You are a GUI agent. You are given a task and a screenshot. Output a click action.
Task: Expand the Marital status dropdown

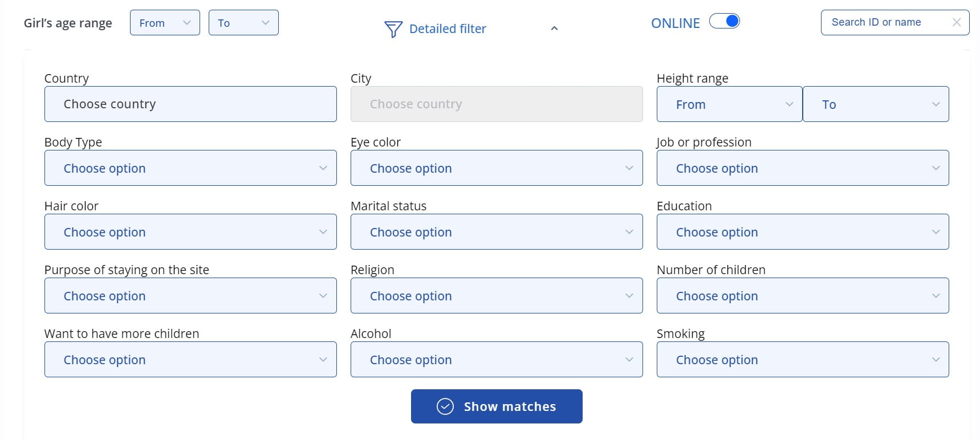pyautogui.click(x=496, y=232)
